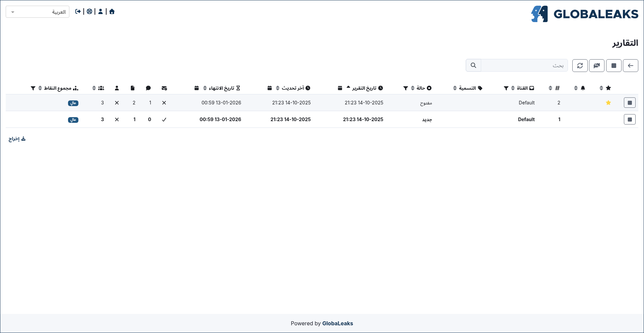
Task: Click status مفتوح of report 2
Action: (426, 103)
